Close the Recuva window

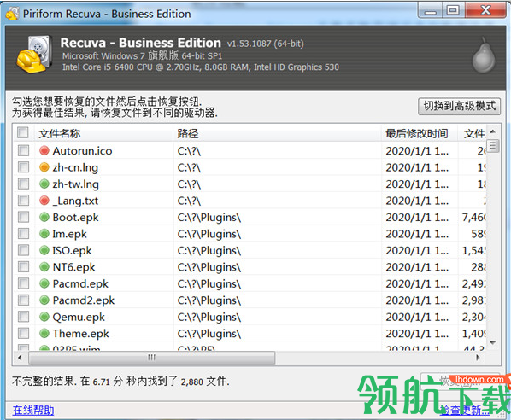[486, 10]
